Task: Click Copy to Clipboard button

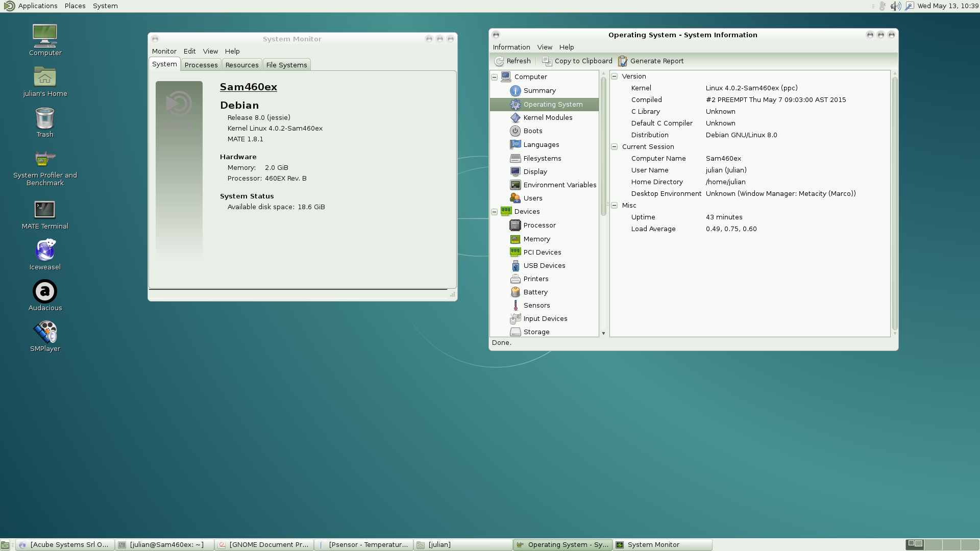Action: coord(577,61)
